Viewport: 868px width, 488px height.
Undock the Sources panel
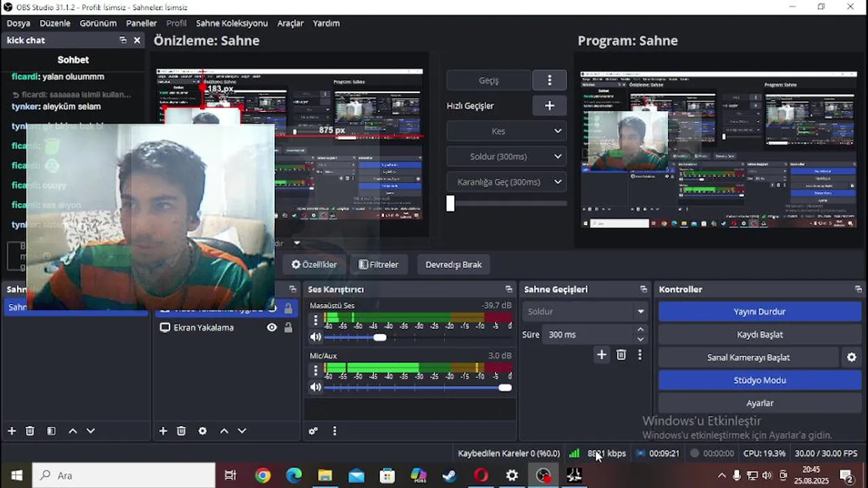point(292,289)
